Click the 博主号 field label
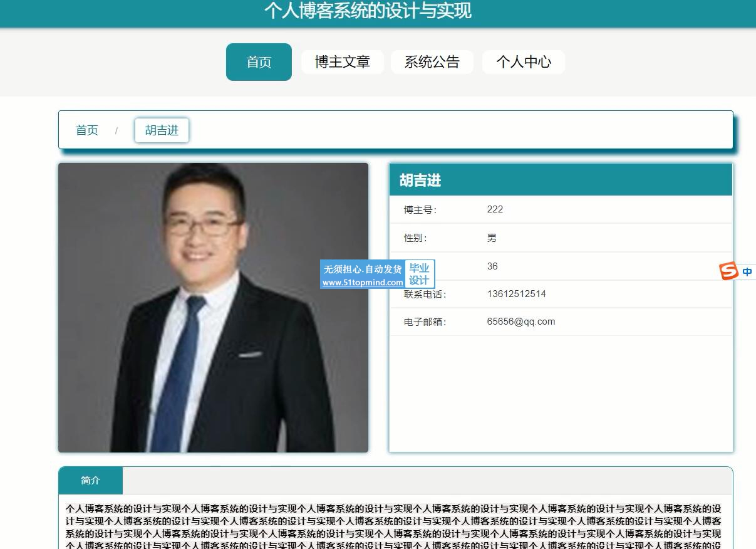The height and width of the screenshot is (549, 756). tap(420, 210)
